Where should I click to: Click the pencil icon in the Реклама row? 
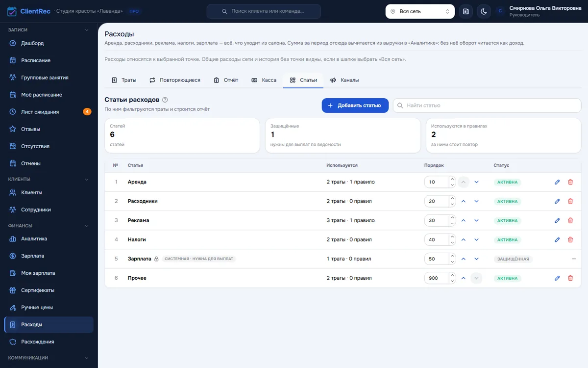click(557, 220)
